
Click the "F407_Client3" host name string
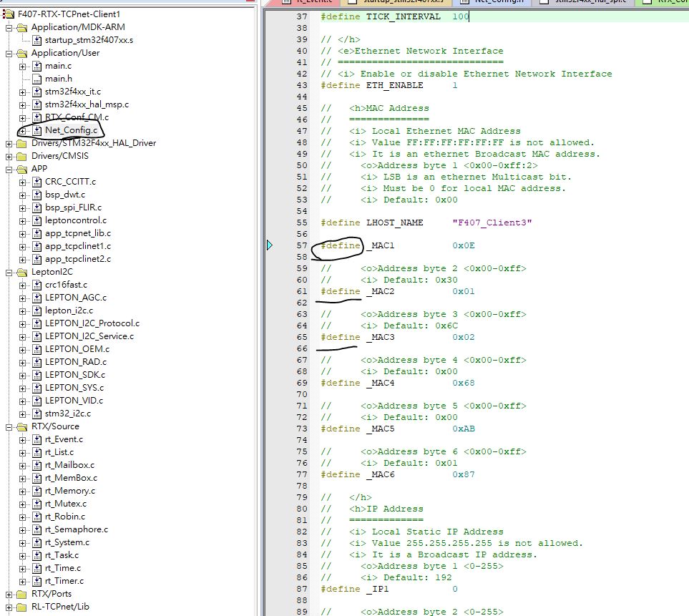pyautogui.click(x=492, y=223)
